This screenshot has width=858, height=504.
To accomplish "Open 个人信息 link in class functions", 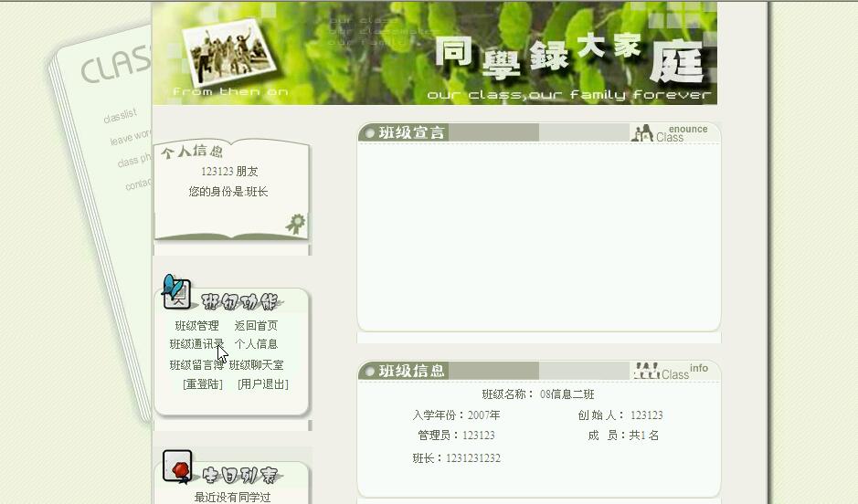I will coord(256,344).
